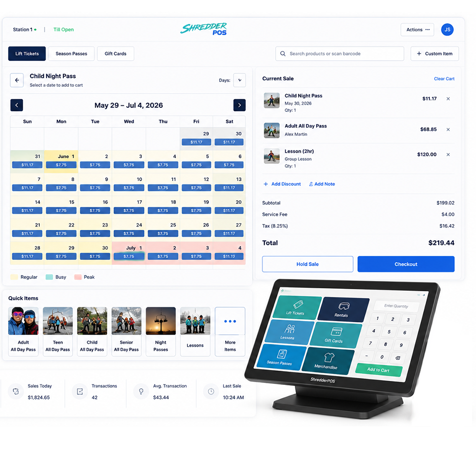This screenshot has height=454, width=476.
Task: Click the Till Open status
Action: tap(63, 29)
